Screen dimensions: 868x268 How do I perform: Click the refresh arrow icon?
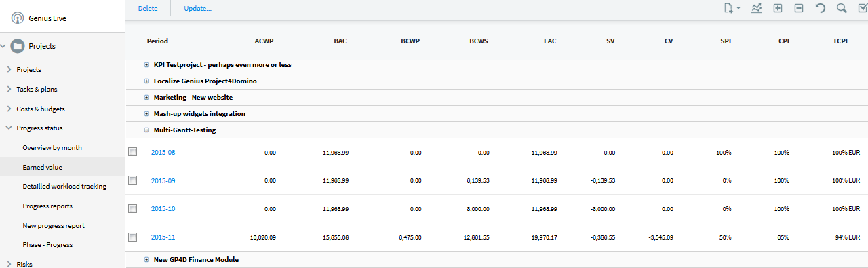821,9
